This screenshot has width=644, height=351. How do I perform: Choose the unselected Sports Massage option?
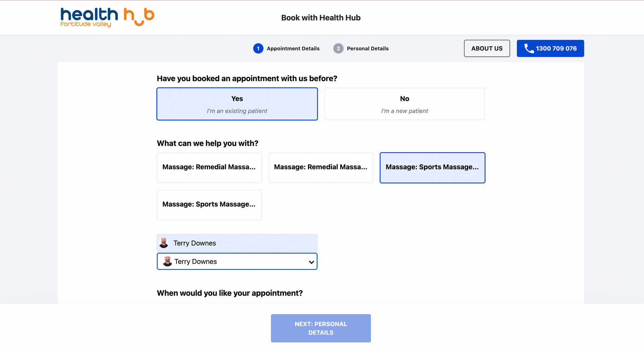click(209, 205)
